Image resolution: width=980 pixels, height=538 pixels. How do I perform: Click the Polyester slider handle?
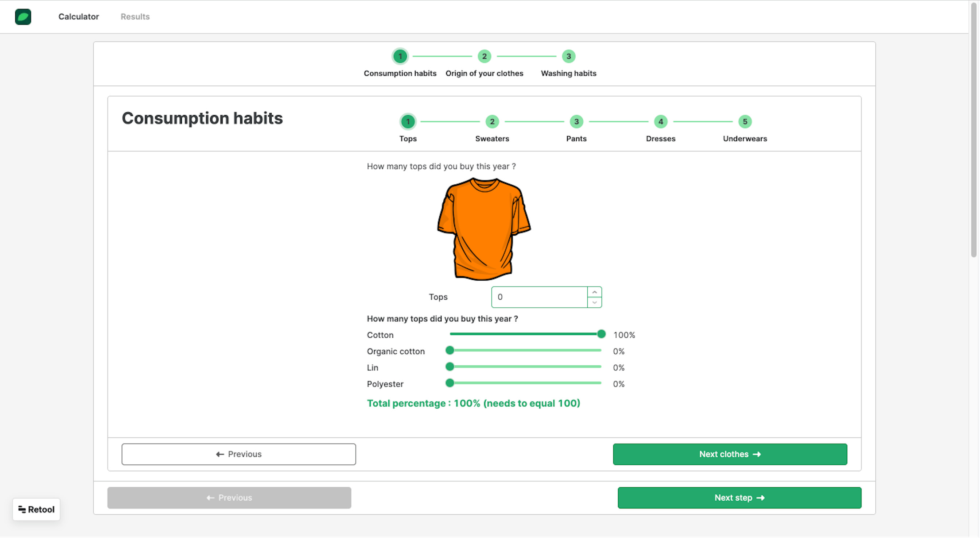click(450, 383)
